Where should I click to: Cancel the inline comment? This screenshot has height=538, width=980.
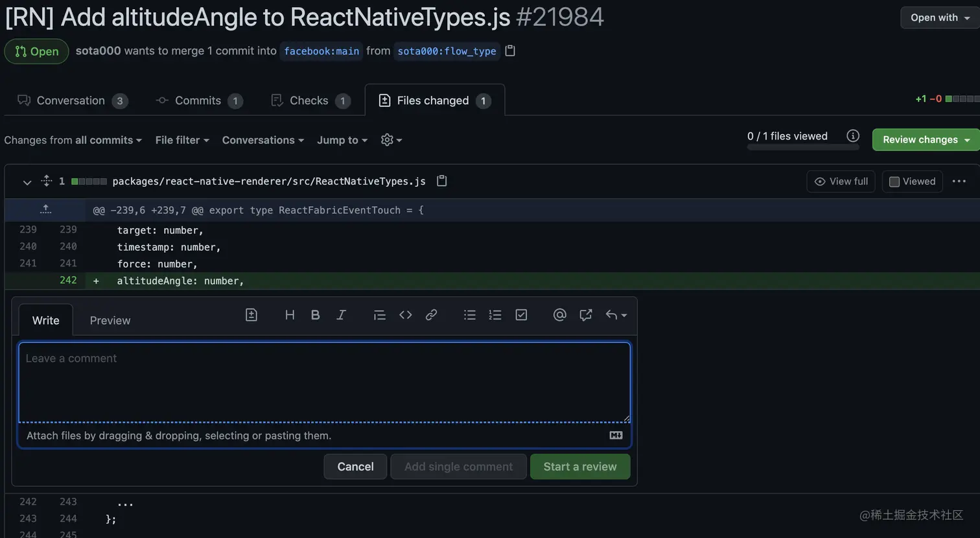(356, 467)
